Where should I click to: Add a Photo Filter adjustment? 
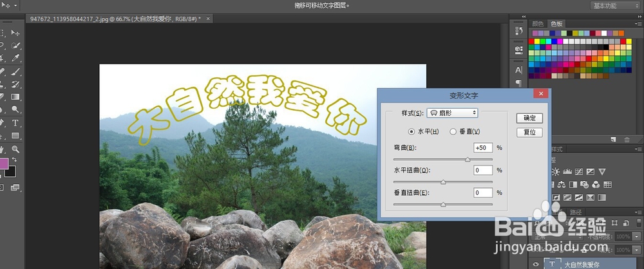coord(585,185)
